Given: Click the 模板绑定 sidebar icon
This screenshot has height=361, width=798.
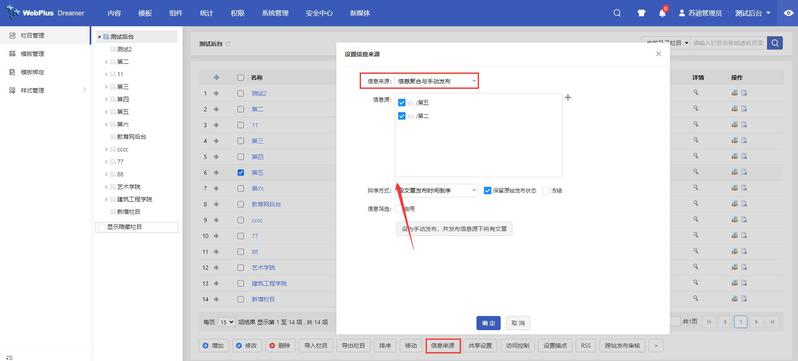Looking at the screenshot, I should tap(12, 72).
